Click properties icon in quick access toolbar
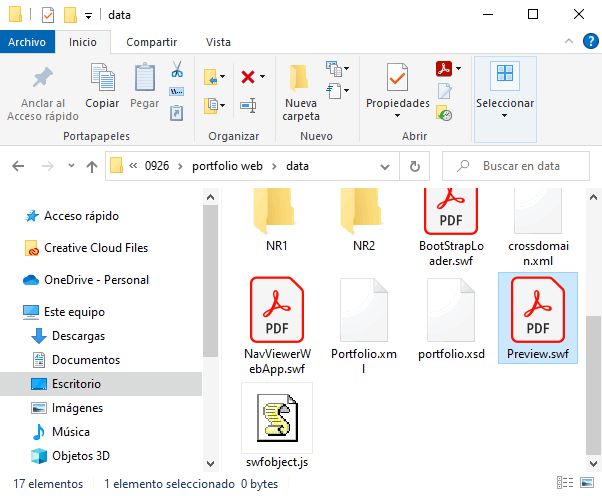This screenshot has height=496, width=602. click(48, 15)
